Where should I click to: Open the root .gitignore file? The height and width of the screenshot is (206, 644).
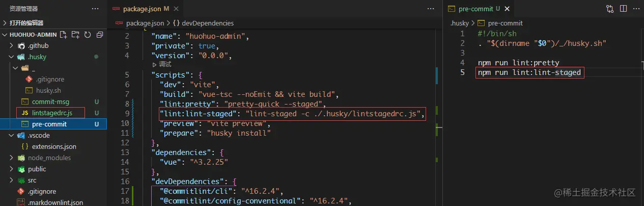(53, 192)
